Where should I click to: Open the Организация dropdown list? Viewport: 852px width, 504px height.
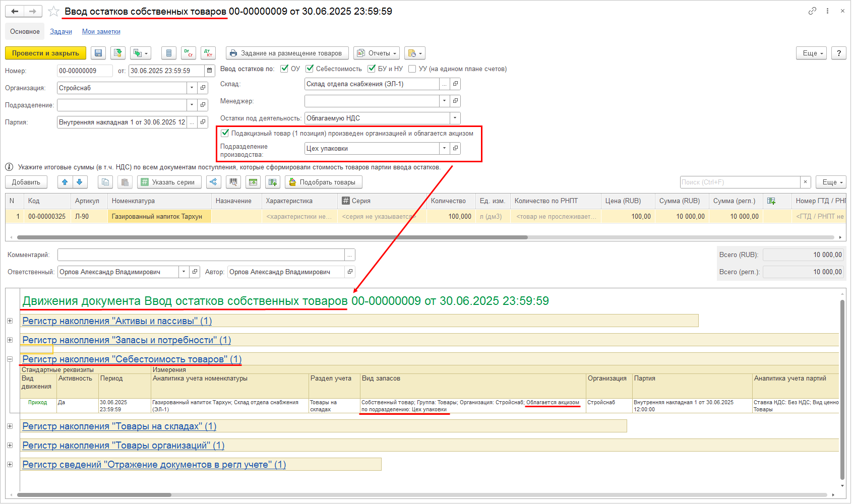[x=192, y=88]
